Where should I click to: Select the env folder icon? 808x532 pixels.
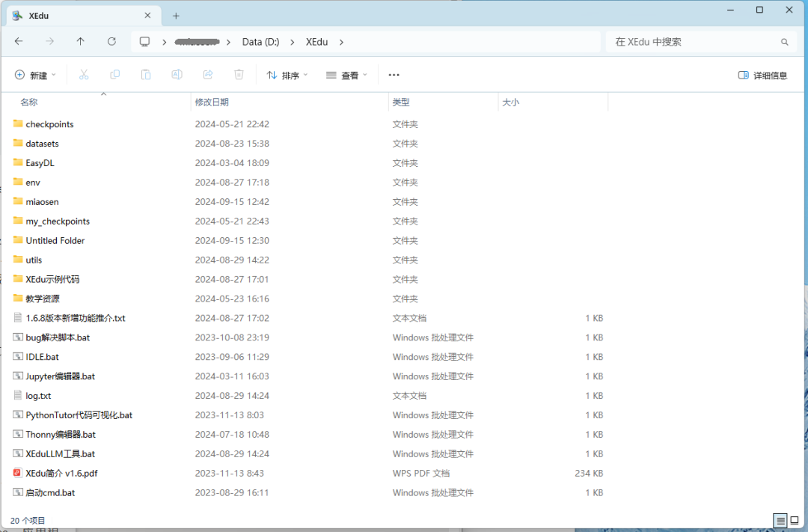(18, 182)
